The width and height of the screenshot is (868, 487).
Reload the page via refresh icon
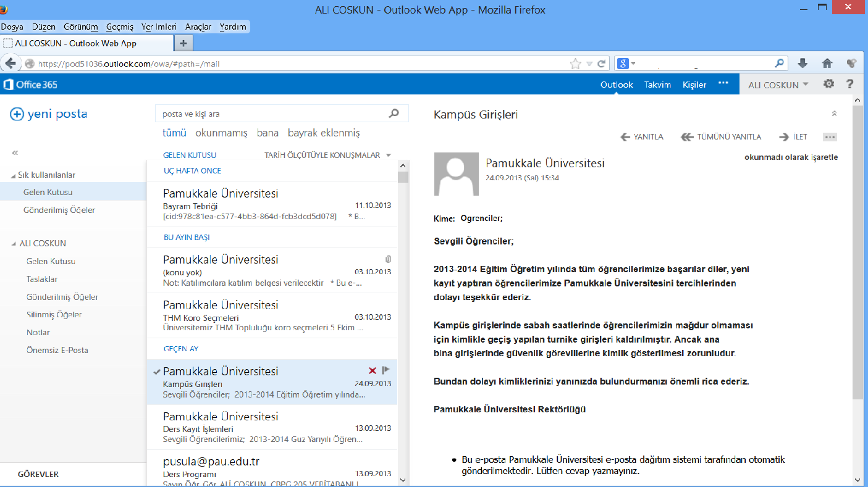point(601,64)
